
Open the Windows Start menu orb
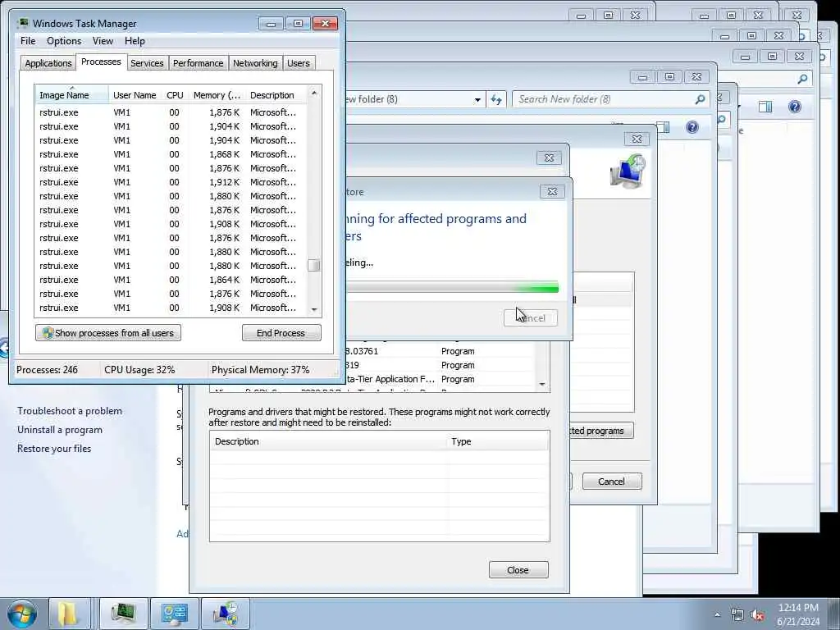21,614
